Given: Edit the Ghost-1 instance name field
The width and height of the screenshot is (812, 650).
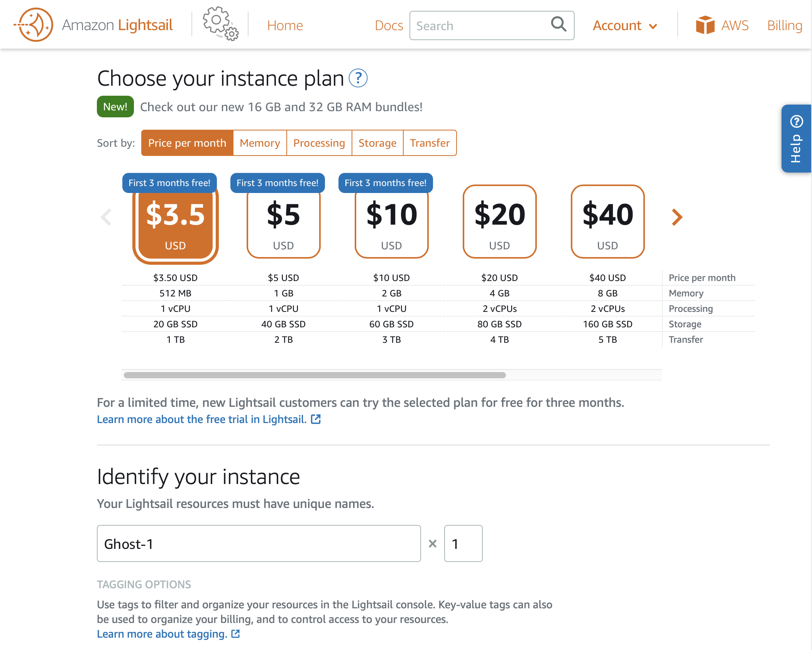Looking at the screenshot, I should (259, 543).
